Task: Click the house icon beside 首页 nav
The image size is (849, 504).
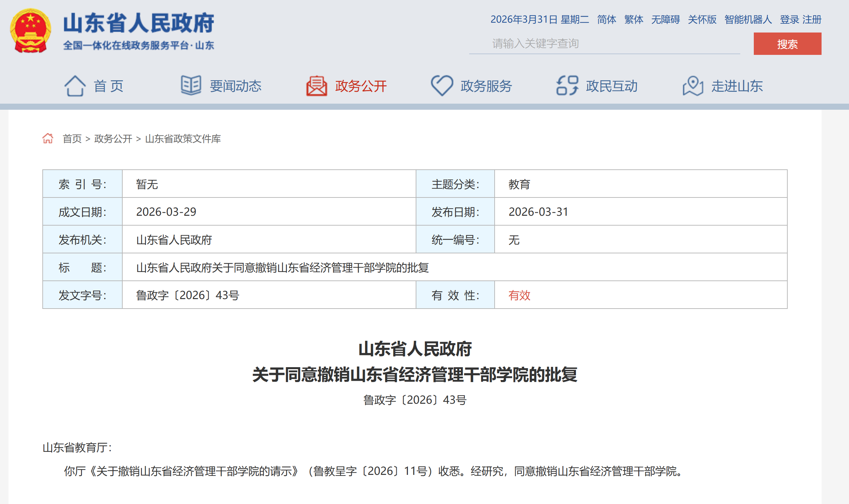Action: pyautogui.click(x=75, y=86)
